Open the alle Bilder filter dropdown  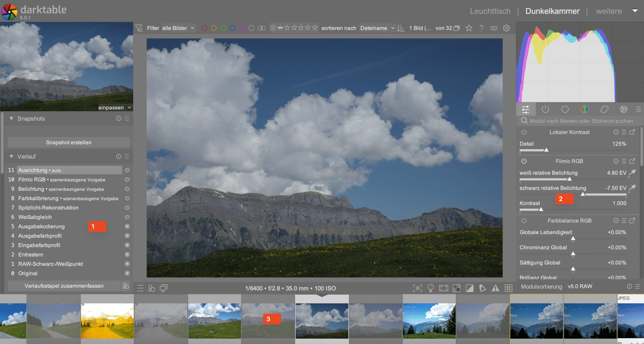178,28
